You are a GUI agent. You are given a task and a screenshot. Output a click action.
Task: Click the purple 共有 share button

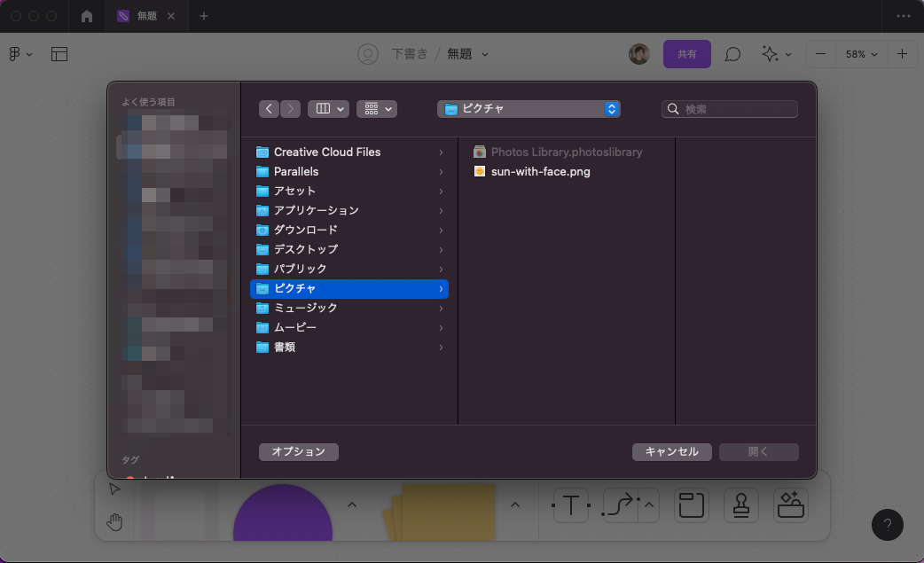pyautogui.click(x=686, y=54)
